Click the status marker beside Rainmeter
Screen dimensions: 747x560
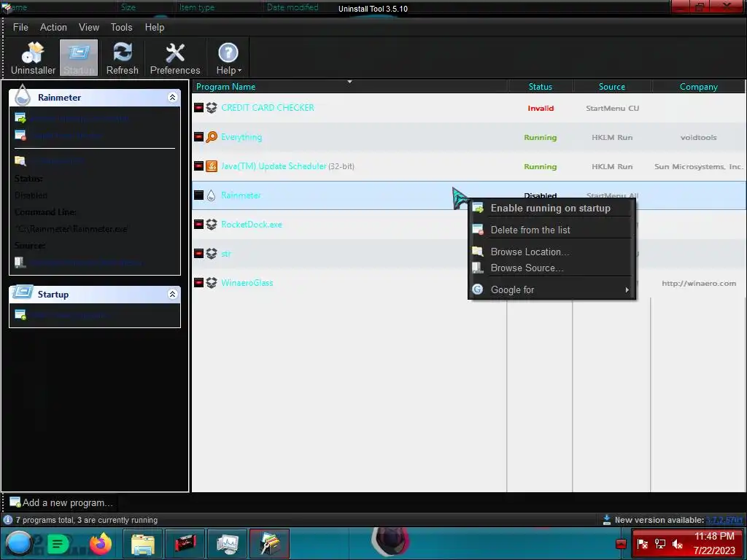coord(198,195)
